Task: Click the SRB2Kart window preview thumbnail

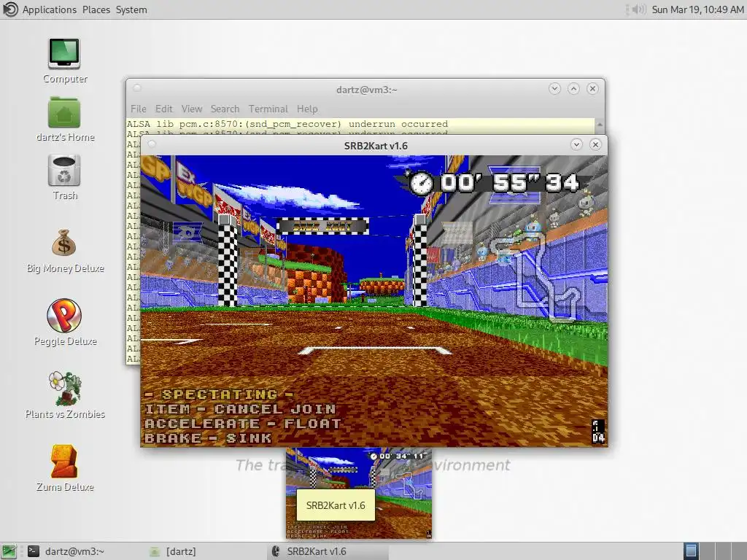Action: [x=359, y=494]
